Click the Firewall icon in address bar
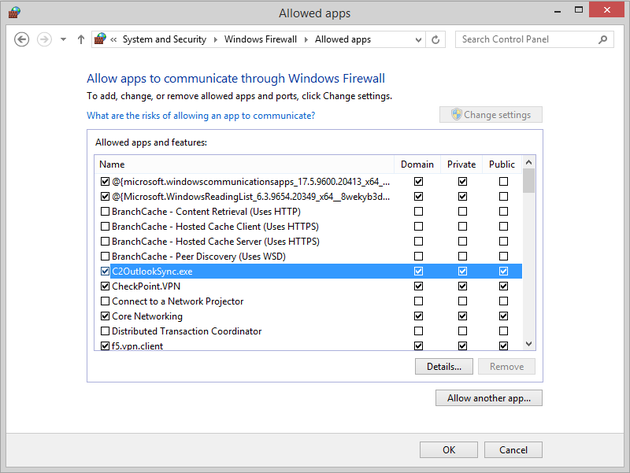 100,39
